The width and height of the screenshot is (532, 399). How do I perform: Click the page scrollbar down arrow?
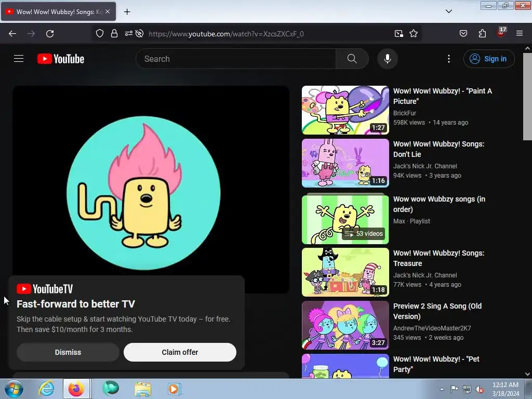click(x=528, y=374)
